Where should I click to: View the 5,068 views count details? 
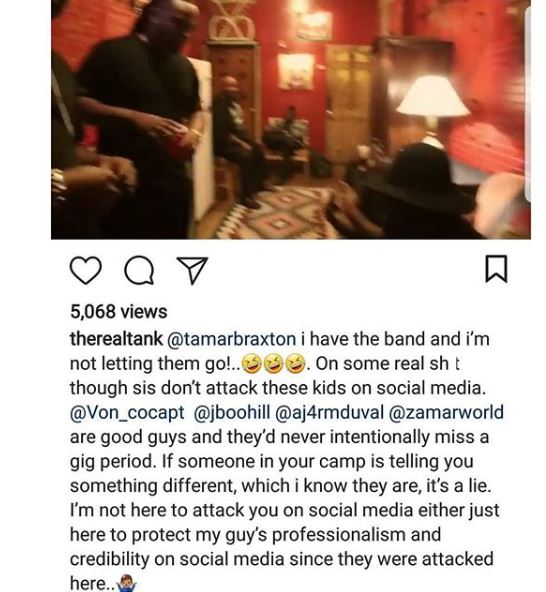[x=119, y=311]
